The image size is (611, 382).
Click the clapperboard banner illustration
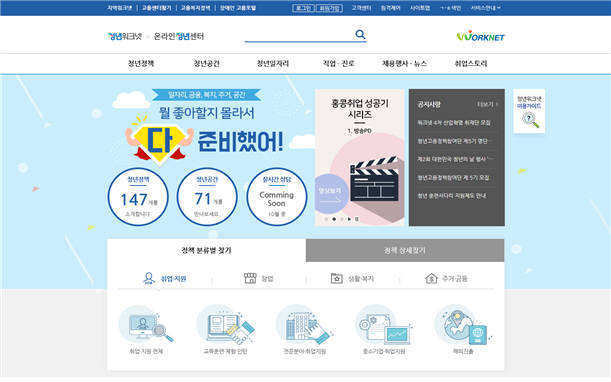pyautogui.click(x=374, y=179)
